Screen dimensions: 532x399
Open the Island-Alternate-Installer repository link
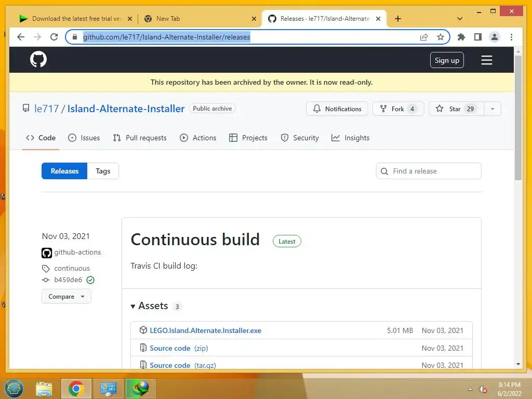[x=126, y=109]
